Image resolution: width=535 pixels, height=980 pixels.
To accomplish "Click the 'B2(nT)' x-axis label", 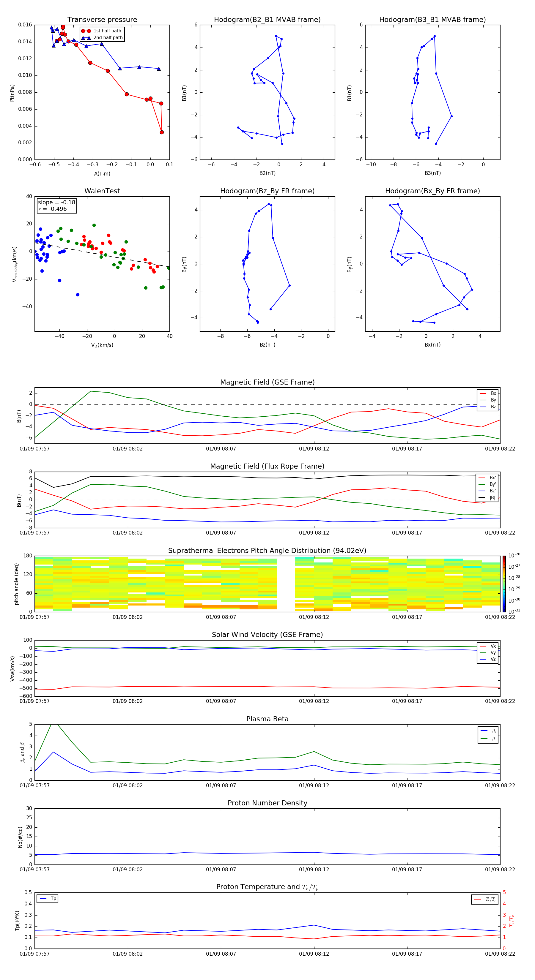I will click(267, 173).
